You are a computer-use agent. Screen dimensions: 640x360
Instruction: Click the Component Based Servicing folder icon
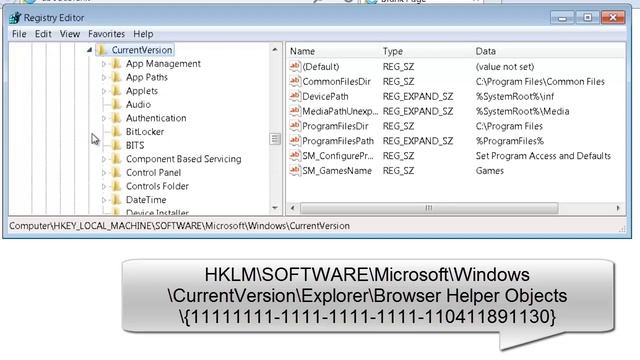pyautogui.click(x=117, y=158)
